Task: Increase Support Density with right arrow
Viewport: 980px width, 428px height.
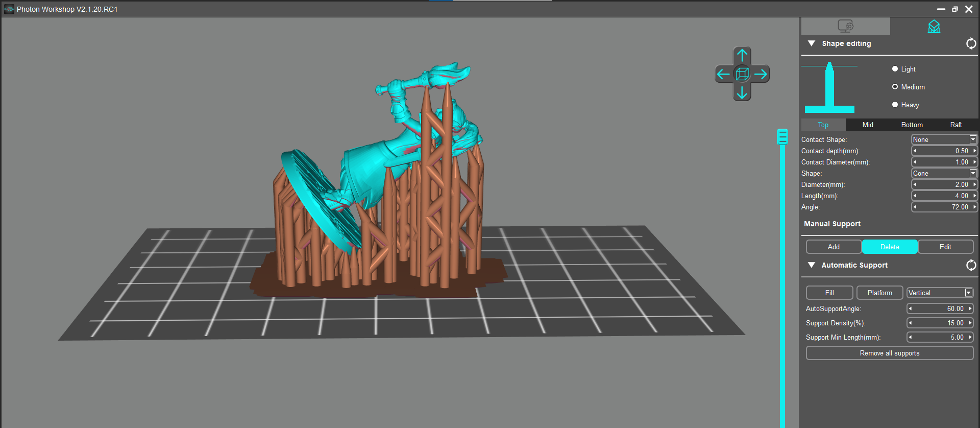Action: (970, 323)
